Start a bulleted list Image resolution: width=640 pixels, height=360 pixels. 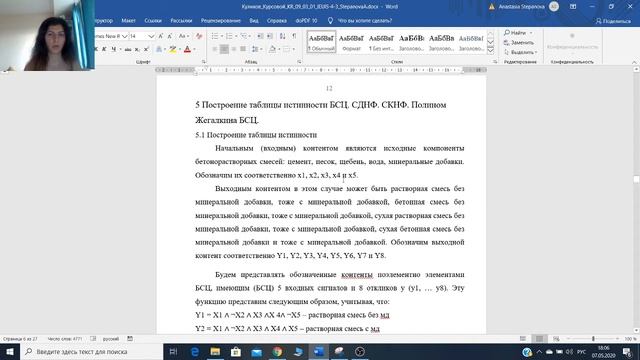pyautogui.click(x=215, y=36)
